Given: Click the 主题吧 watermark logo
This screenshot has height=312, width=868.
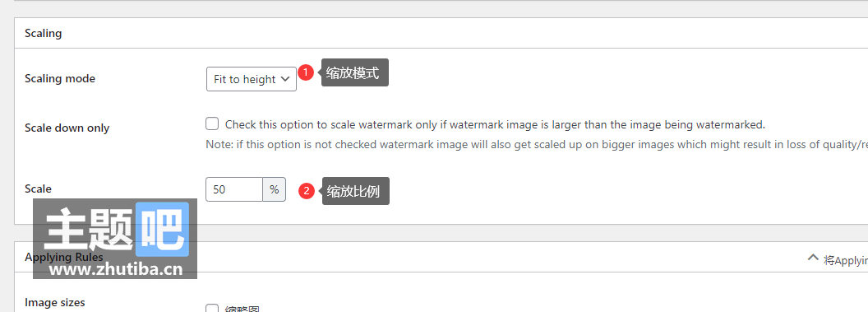Looking at the screenshot, I should click(115, 239).
